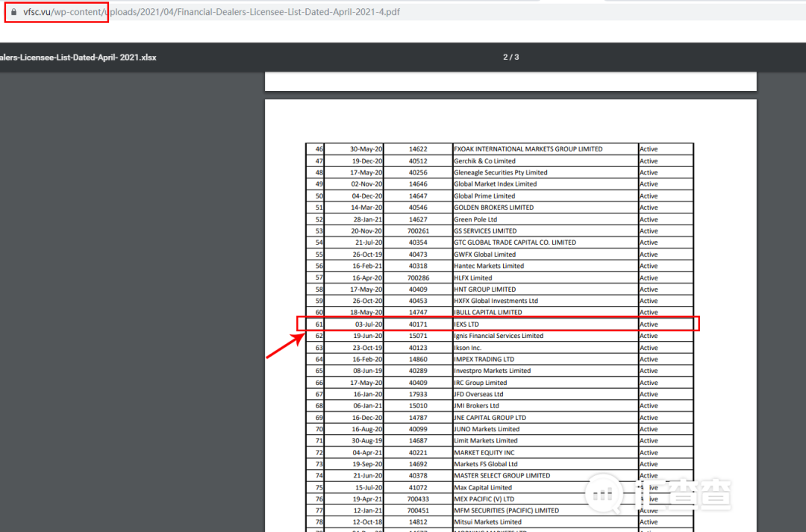
Task: Select license number 40171 cell
Action: coord(418,325)
